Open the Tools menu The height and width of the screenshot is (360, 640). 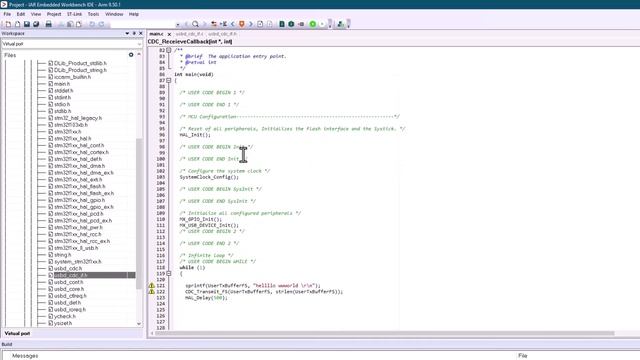(93, 14)
